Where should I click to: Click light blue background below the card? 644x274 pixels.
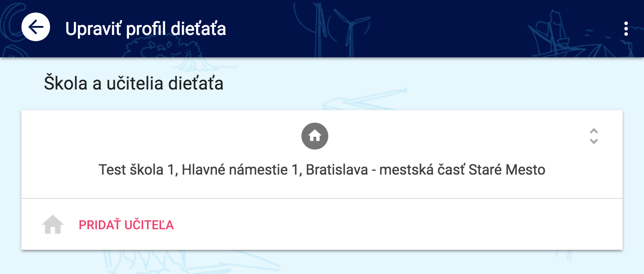click(322, 263)
